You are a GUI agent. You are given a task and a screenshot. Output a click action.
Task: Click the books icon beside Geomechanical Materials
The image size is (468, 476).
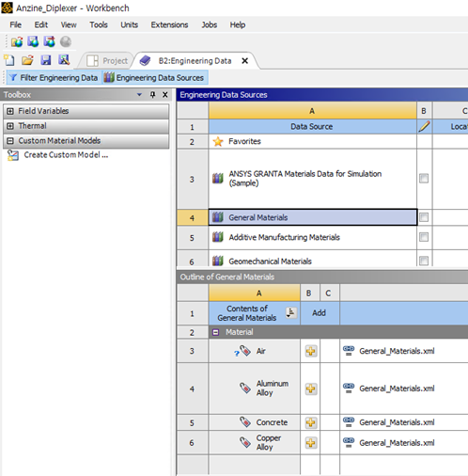click(218, 261)
